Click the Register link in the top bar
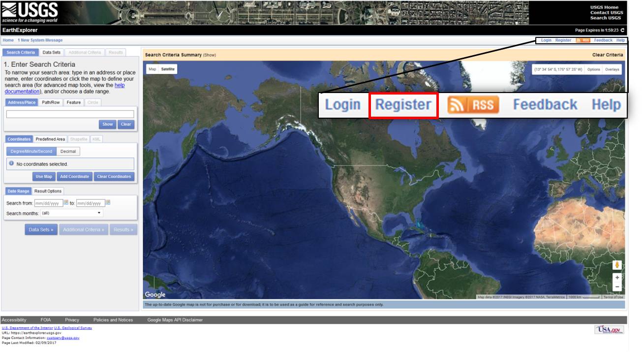This screenshot has height=352, width=644. tap(563, 40)
